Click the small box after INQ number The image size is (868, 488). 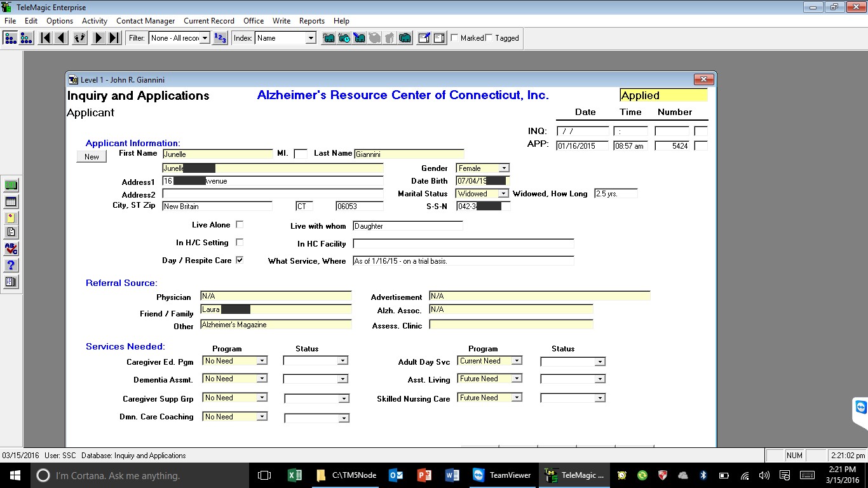coord(701,132)
